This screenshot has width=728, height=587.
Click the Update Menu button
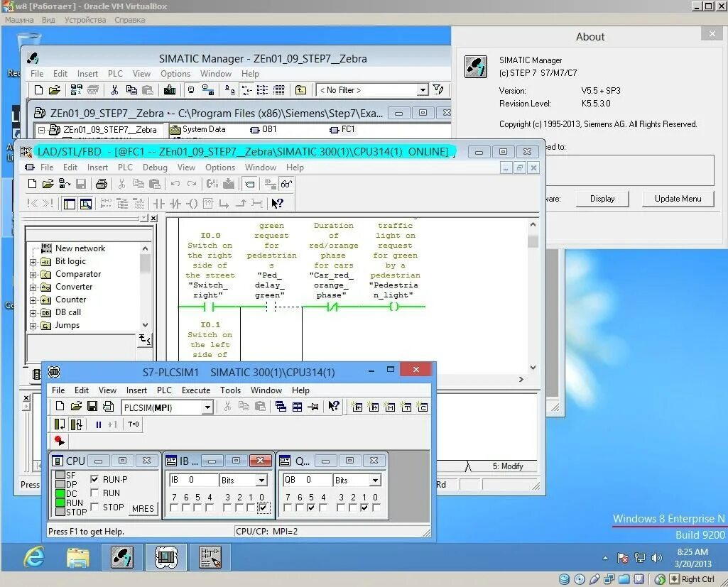[678, 199]
